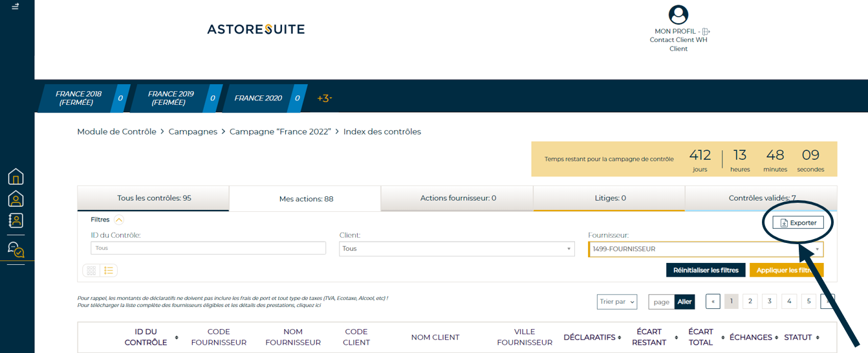Open the control chat icon in sidebar
The height and width of the screenshot is (353, 868).
tap(16, 249)
